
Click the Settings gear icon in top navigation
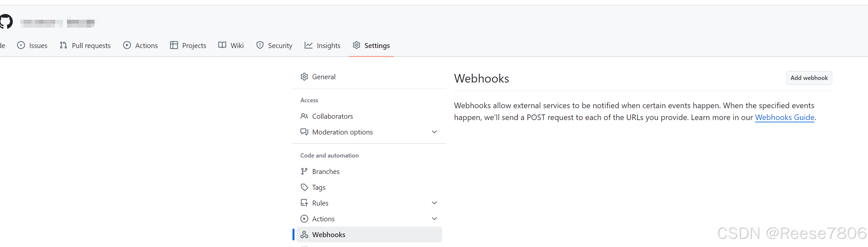point(357,45)
